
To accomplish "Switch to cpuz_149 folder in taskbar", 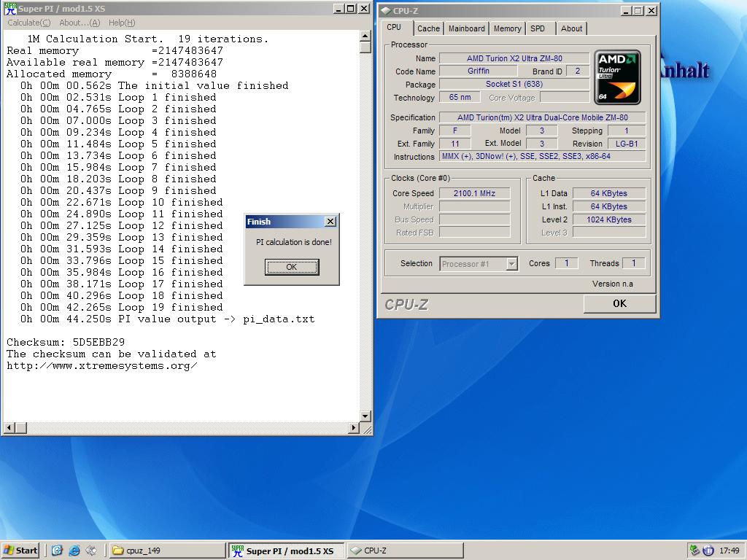I will [x=166, y=551].
